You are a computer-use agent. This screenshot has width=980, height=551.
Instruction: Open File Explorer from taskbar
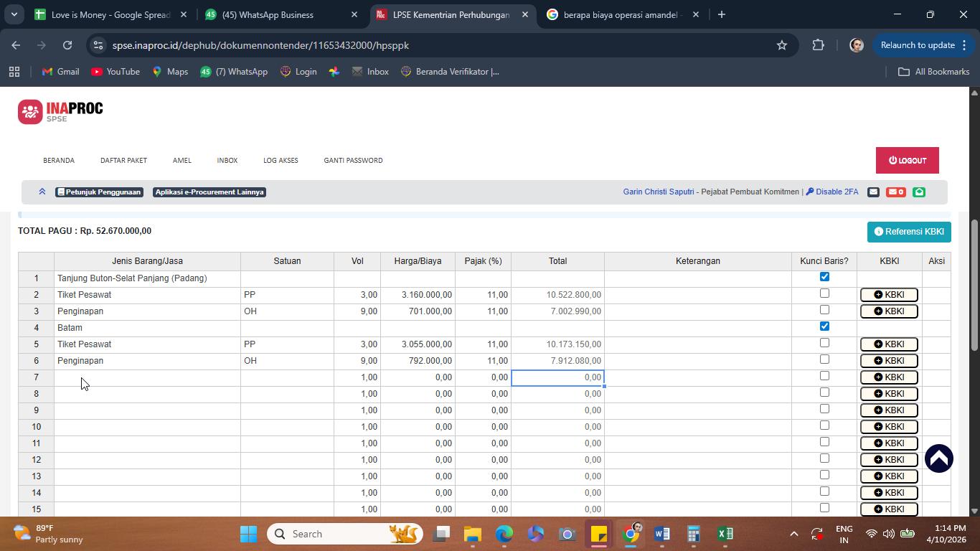click(x=472, y=534)
